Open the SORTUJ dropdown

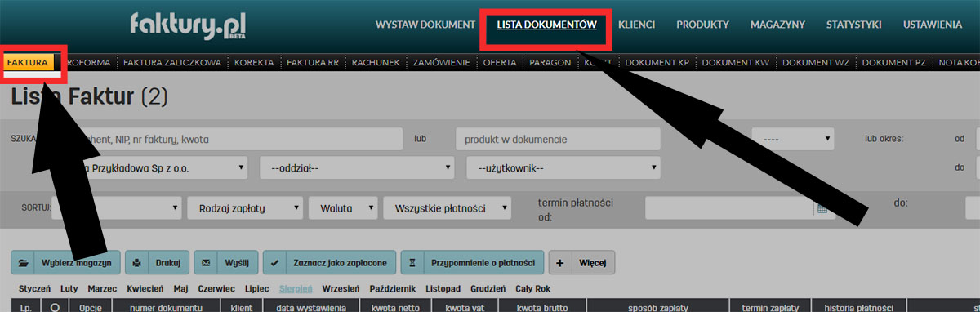point(116,207)
